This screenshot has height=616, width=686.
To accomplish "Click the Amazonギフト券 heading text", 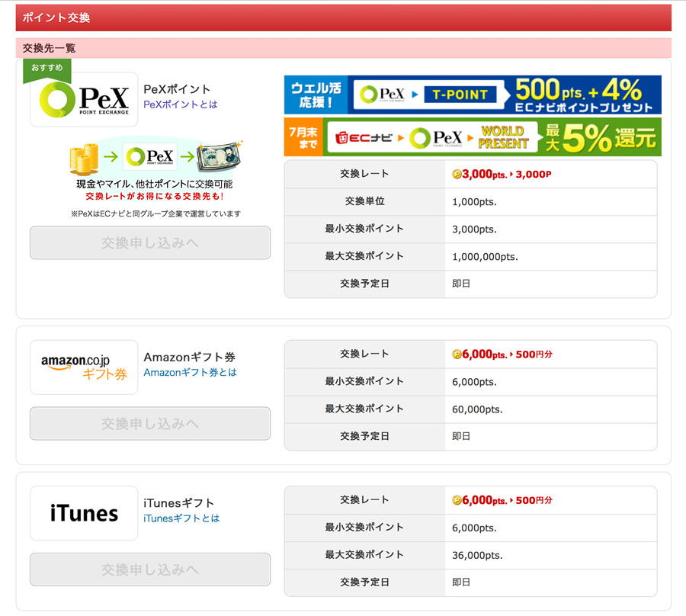I will pyautogui.click(x=190, y=358).
